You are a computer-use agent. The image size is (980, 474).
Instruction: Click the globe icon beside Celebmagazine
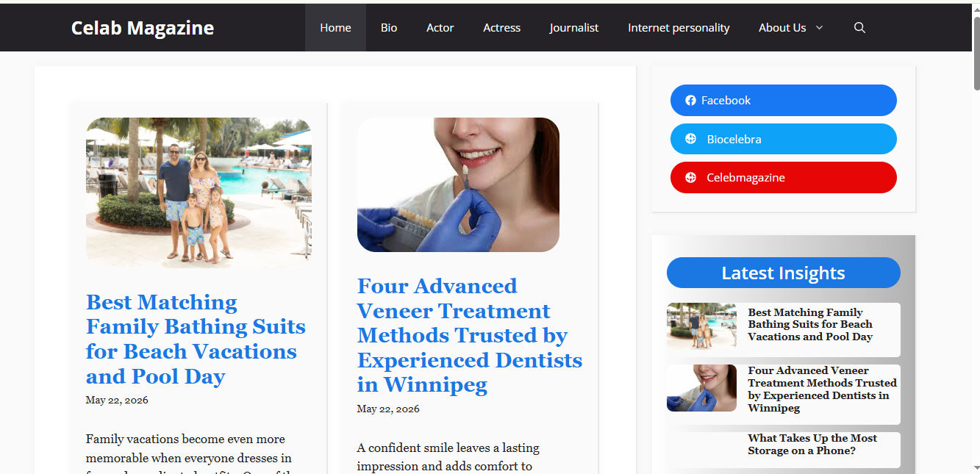click(690, 177)
